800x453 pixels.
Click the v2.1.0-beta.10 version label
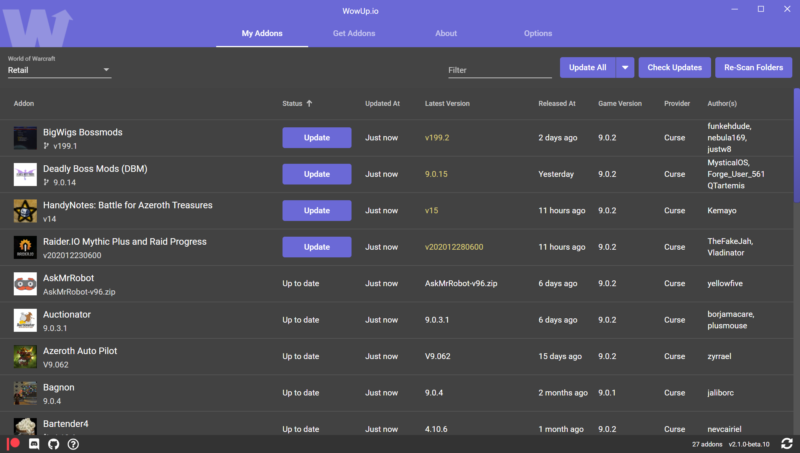(x=749, y=444)
